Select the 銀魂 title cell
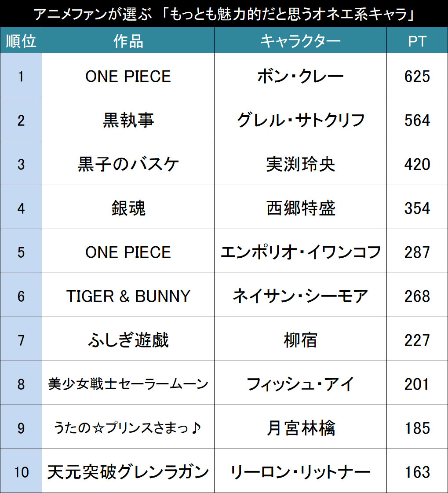The image size is (448, 493). pos(128,207)
